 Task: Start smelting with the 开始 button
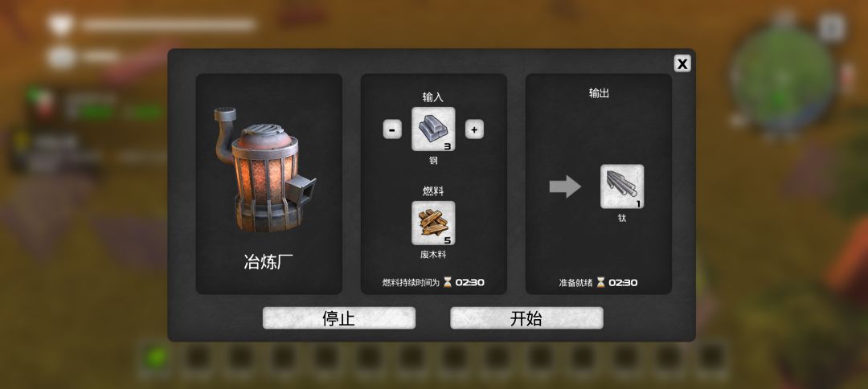coord(526,318)
